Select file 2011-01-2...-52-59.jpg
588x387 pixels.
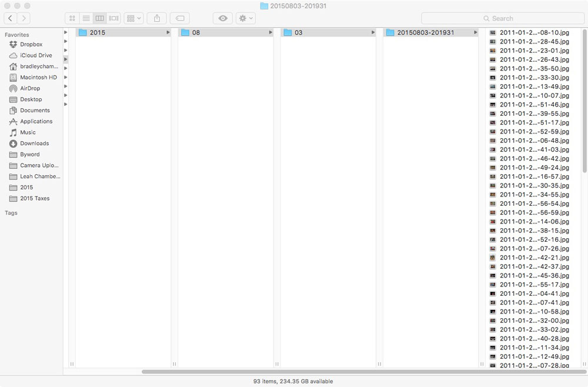click(534, 132)
